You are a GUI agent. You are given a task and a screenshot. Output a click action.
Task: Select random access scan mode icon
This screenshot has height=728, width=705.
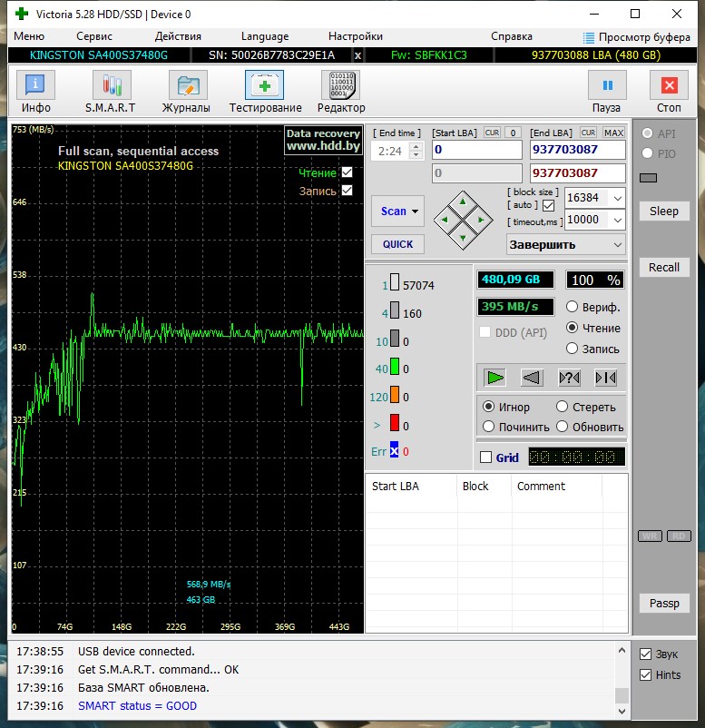click(569, 378)
